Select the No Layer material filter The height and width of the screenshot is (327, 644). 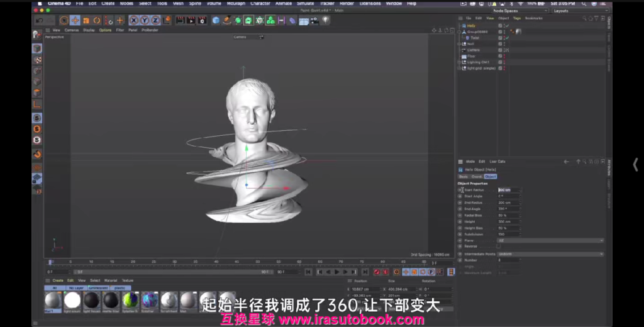(76, 288)
